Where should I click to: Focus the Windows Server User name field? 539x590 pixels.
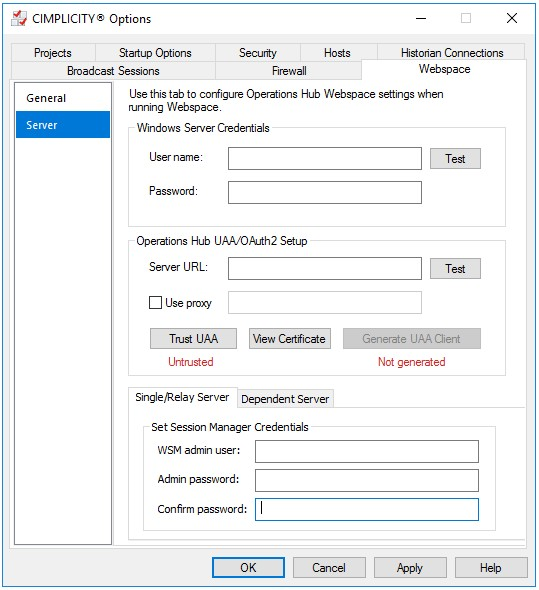pos(325,158)
